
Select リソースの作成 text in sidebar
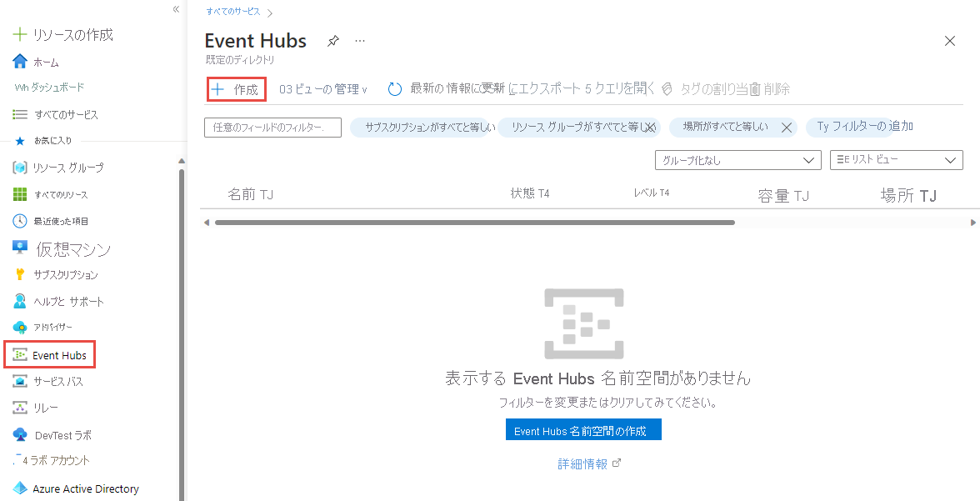[x=73, y=34]
